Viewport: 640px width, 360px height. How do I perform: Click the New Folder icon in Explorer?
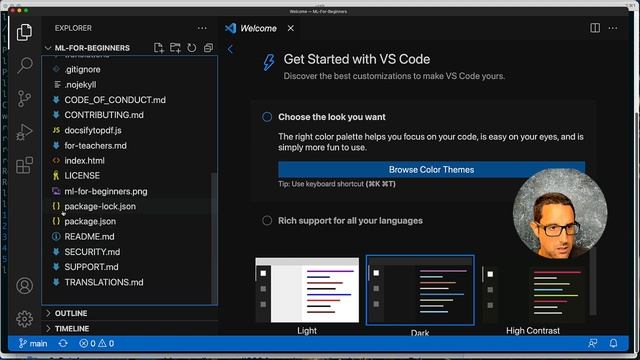pyautogui.click(x=176, y=48)
